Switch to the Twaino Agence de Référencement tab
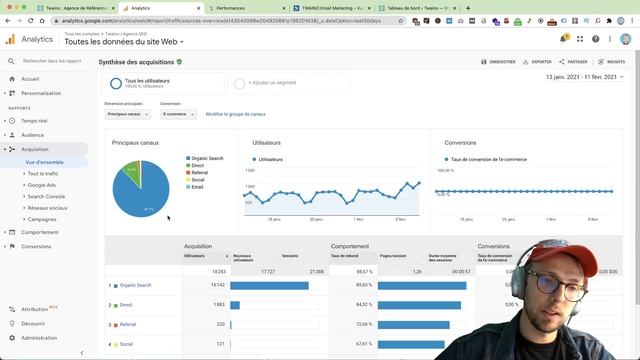 [x=76, y=8]
